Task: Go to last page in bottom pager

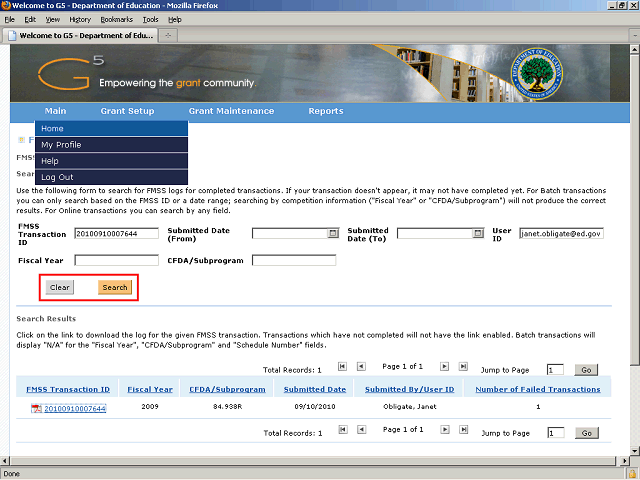Action: [463, 429]
